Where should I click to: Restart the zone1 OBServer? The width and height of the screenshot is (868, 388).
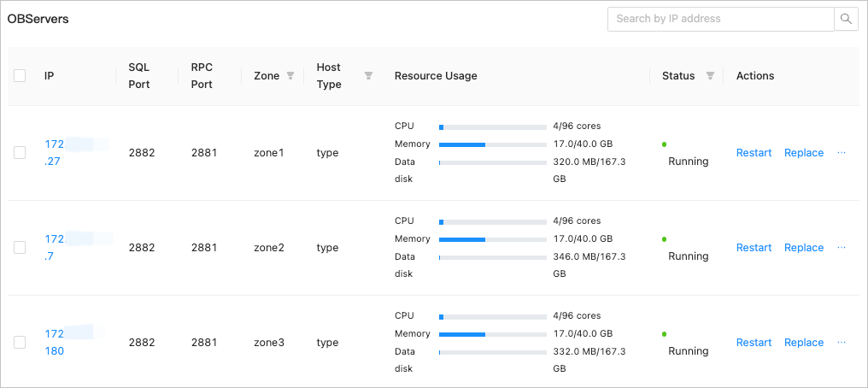[x=754, y=153]
